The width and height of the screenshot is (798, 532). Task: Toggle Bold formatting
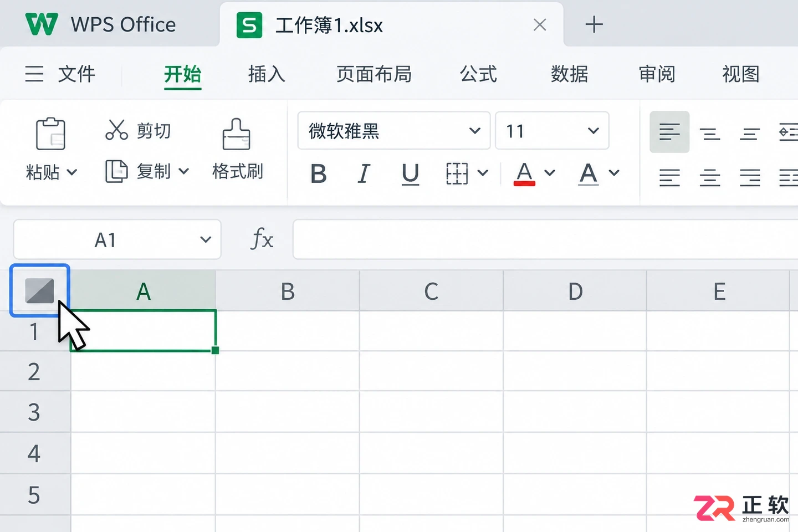click(x=319, y=173)
